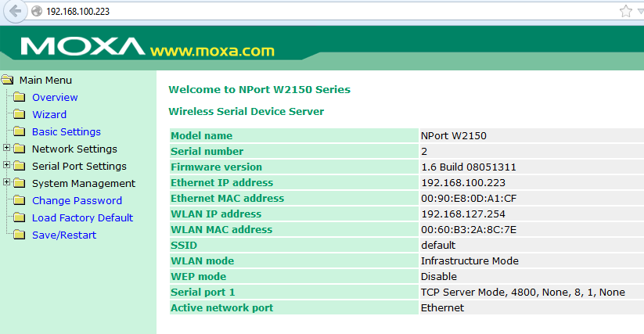Click WEP mode value Disable
Viewport: 644px width, 334px height.
pyautogui.click(x=439, y=277)
